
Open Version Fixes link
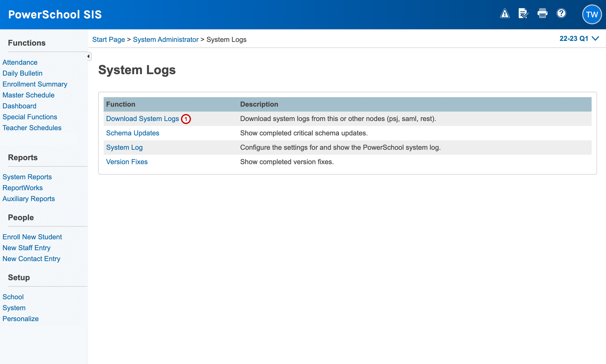pyautogui.click(x=127, y=162)
